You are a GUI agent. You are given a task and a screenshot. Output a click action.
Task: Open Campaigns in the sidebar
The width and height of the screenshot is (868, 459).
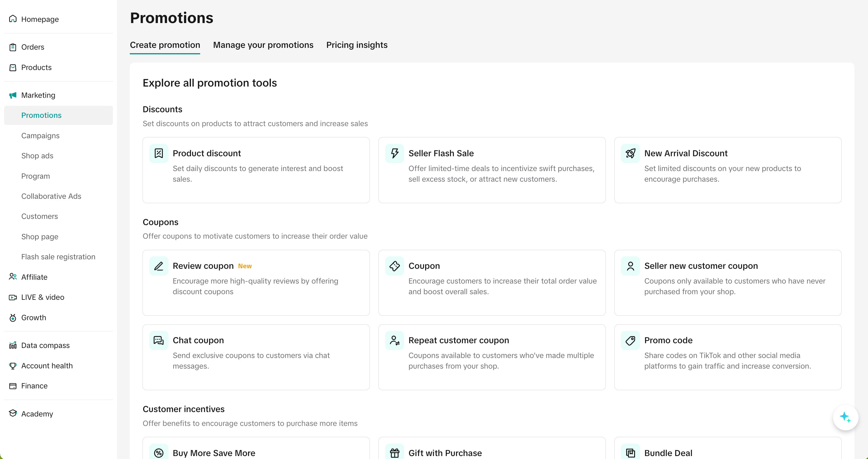coord(40,136)
